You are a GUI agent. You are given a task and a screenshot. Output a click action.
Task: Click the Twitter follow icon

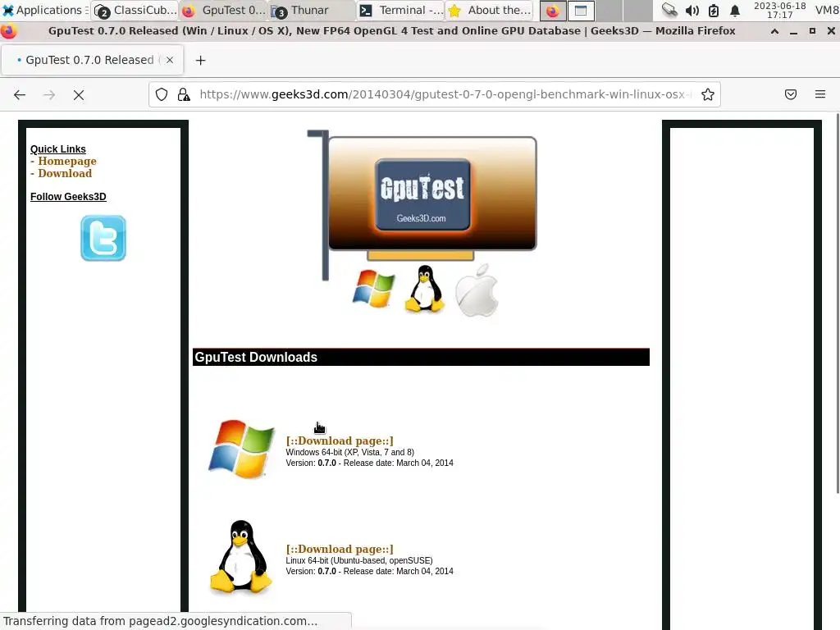click(x=103, y=239)
